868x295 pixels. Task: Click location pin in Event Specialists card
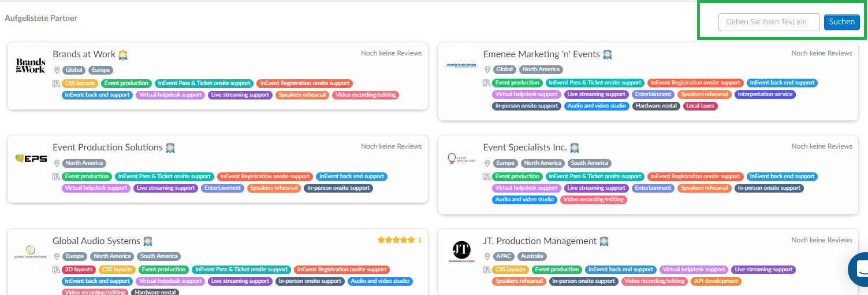tap(487, 163)
